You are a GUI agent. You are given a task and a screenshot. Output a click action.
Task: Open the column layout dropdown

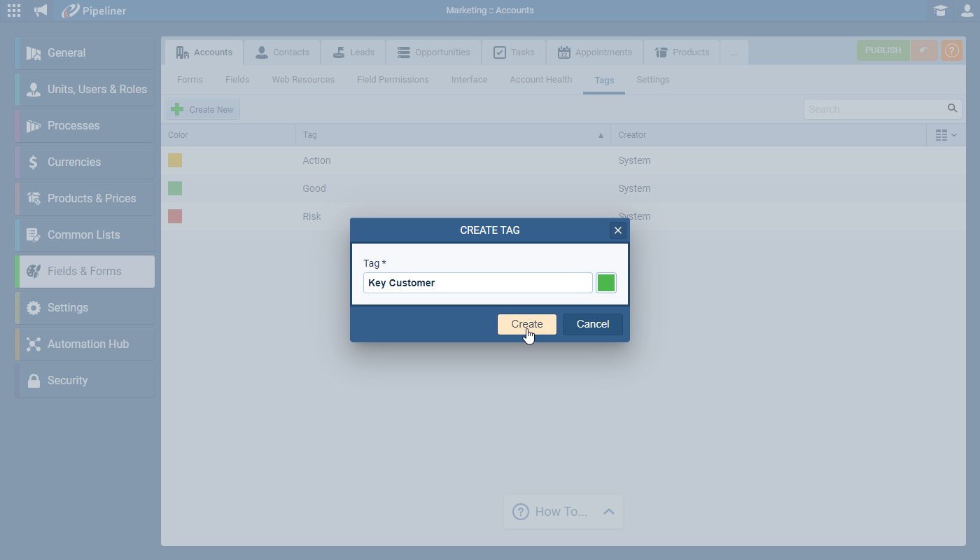(946, 135)
